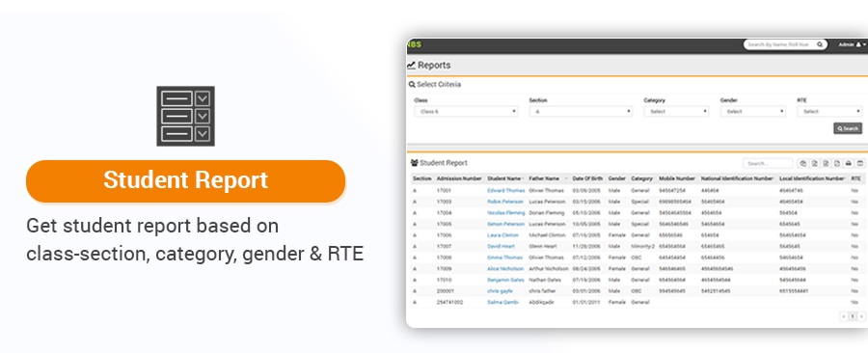Click the Copy icon in table toolbar

pos(803,163)
